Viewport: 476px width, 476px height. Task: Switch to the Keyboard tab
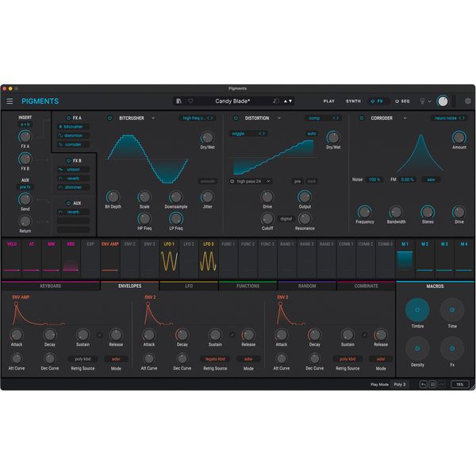pyautogui.click(x=50, y=286)
